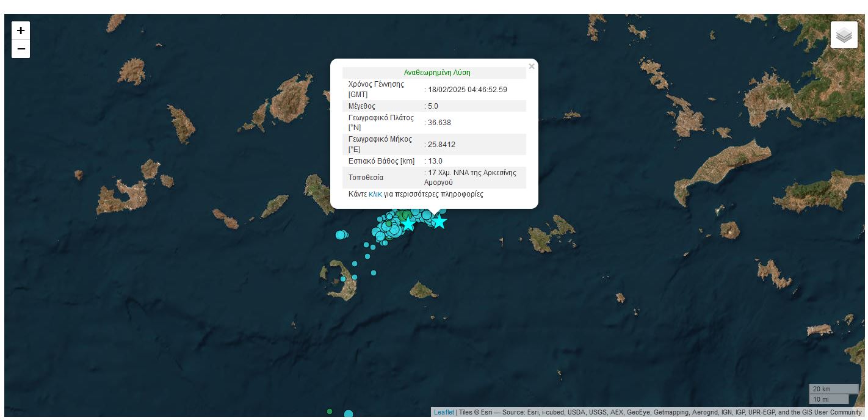Click the latitude value 36.638
Image resolution: width=868 pixels, height=420 pixels.
[439, 122]
